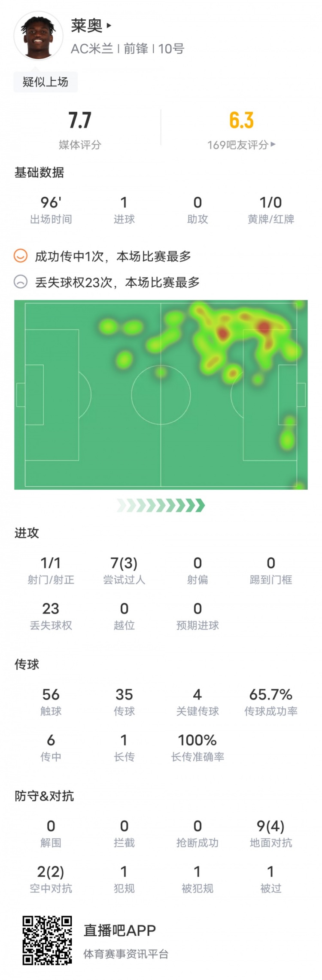Viewport: 322px width, 980px height.
Task: Click the 地面对抗 9(4) stat
Action: tap(270, 833)
